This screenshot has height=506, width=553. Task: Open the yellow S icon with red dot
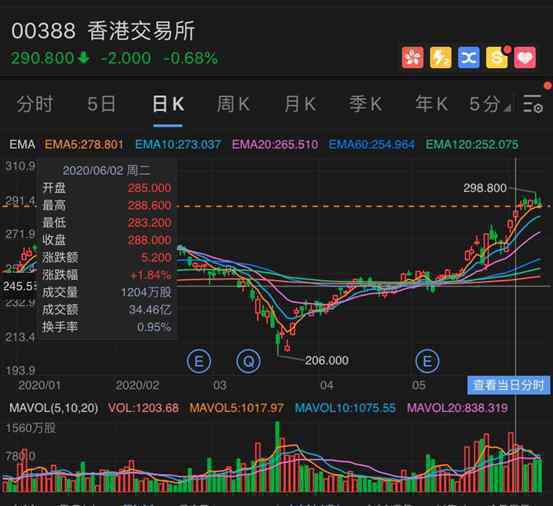[497, 57]
